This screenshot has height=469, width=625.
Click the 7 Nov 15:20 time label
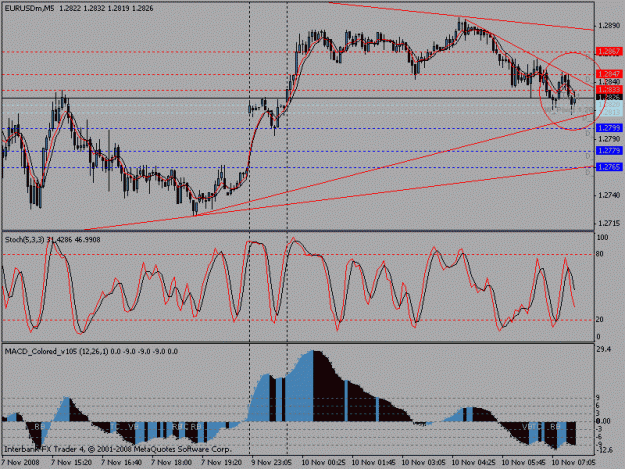(x=71, y=463)
